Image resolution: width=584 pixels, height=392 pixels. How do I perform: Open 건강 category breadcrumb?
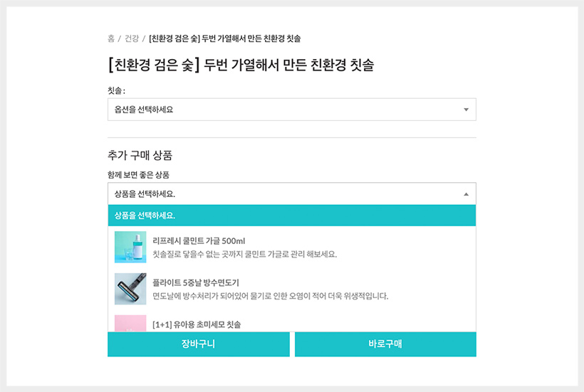pos(132,38)
